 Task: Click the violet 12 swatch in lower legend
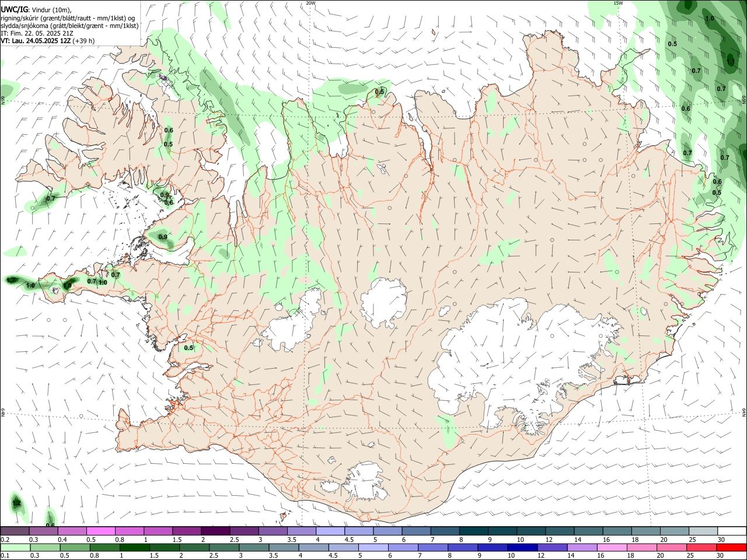tap(551, 547)
